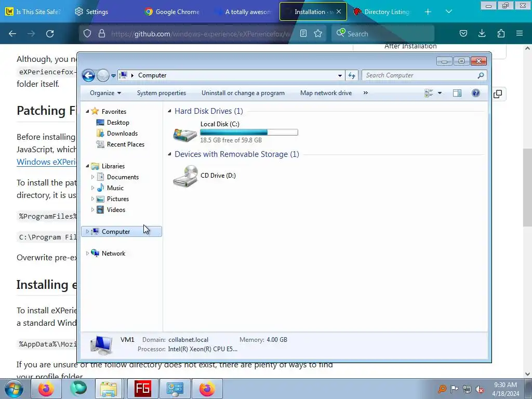Screen dimensions: 532x399
Task: Toggle reader view in Firefox
Action: (x=303, y=34)
